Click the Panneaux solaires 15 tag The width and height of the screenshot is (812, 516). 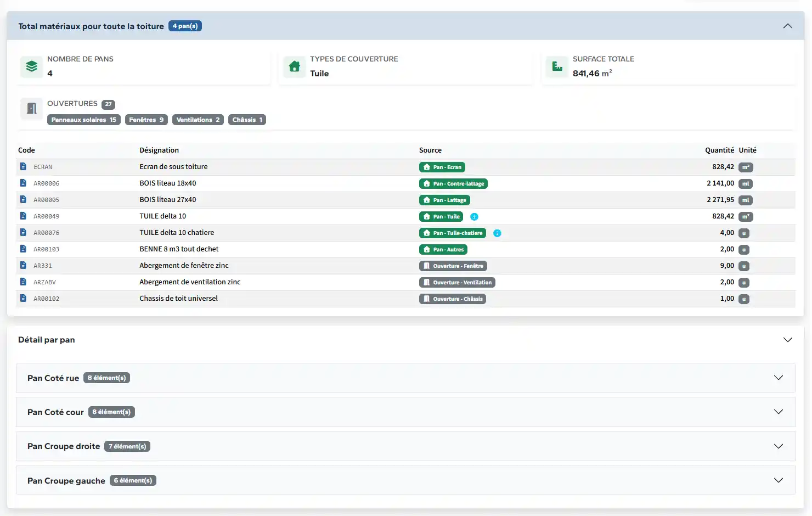click(x=83, y=120)
